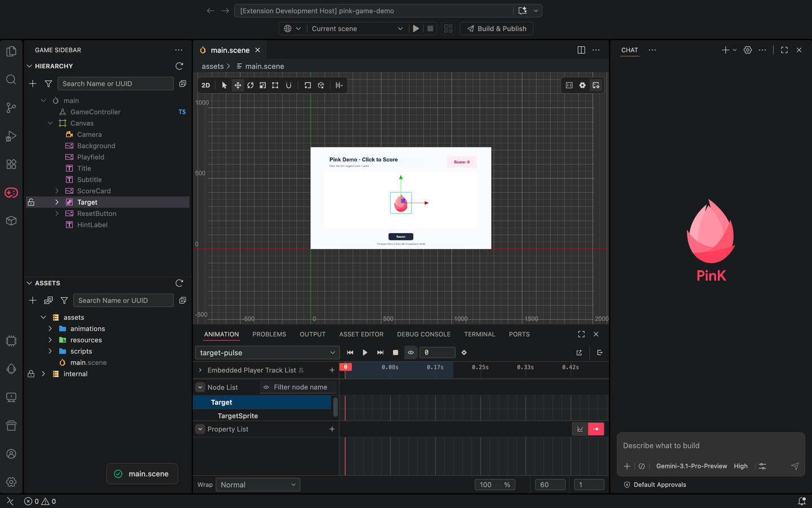The image size is (812, 508).
Task: Expand the ScoreCard node
Action: click(x=57, y=191)
